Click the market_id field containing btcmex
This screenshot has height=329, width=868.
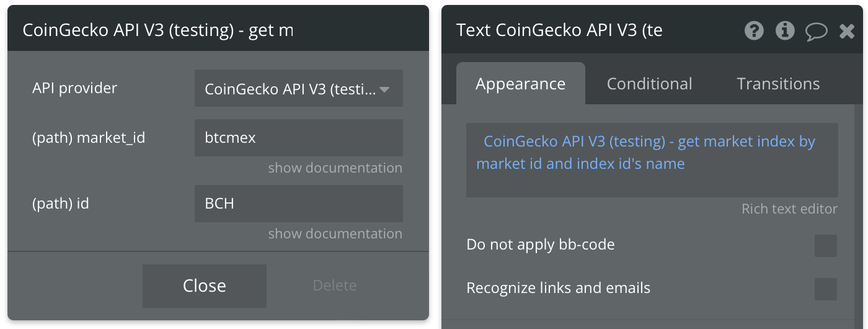(x=299, y=138)
